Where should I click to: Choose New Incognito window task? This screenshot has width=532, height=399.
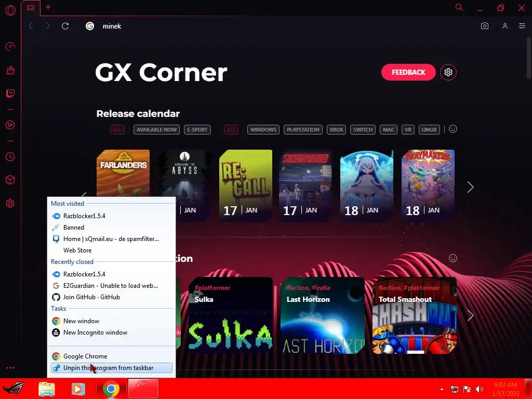111,332
